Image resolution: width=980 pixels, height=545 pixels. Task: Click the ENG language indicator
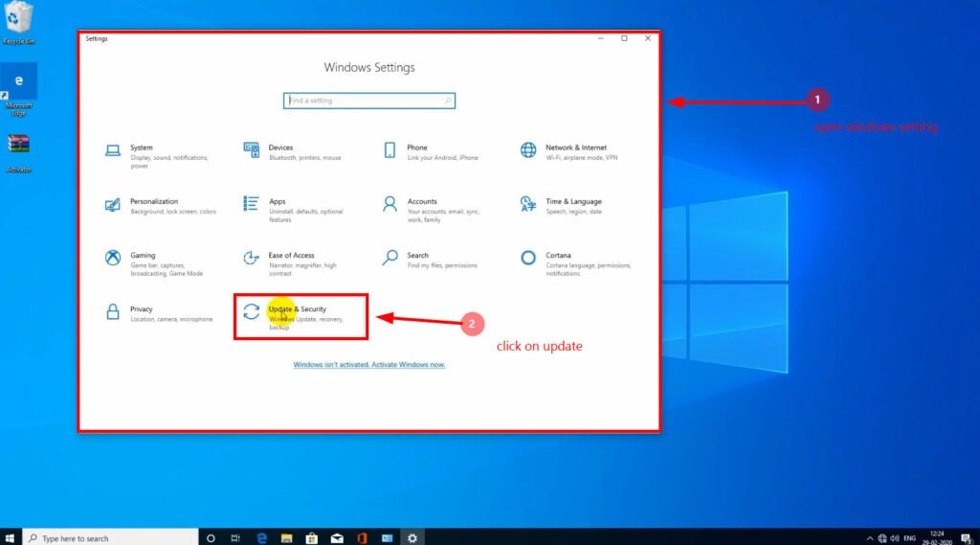(x=910, y=538)
